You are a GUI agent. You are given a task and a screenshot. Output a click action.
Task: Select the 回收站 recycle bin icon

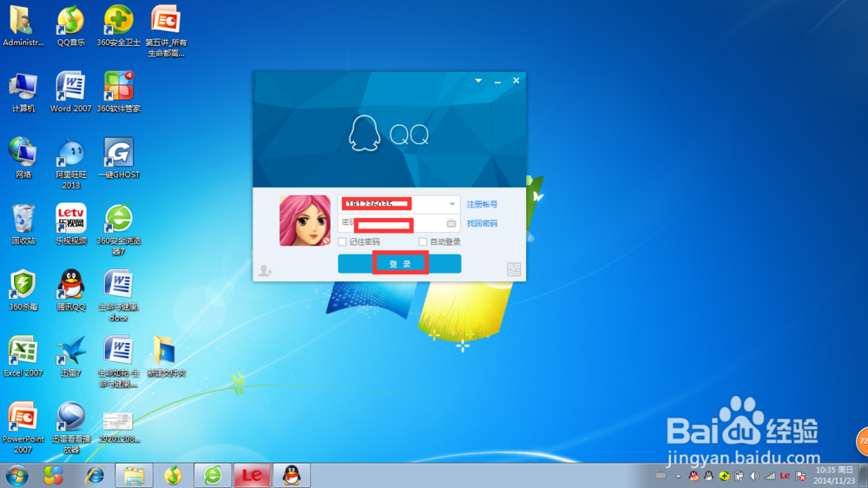tap(23, 224)
